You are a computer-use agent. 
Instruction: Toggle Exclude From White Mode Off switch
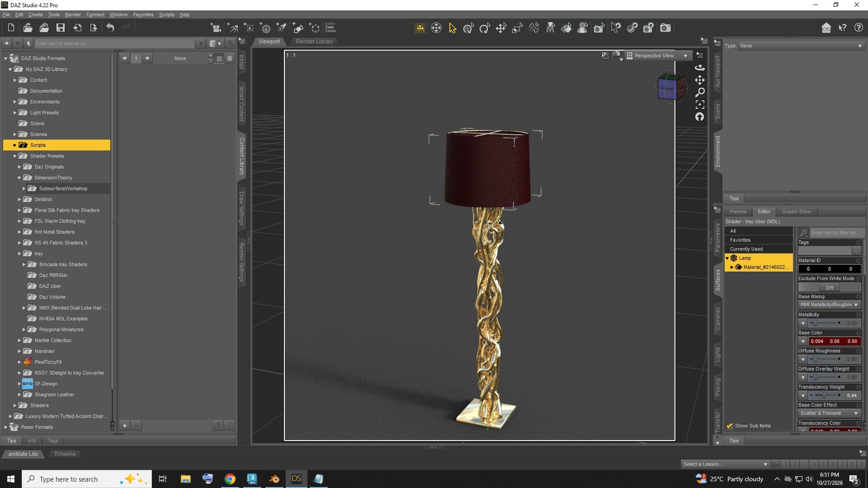[x=829, y=287]
